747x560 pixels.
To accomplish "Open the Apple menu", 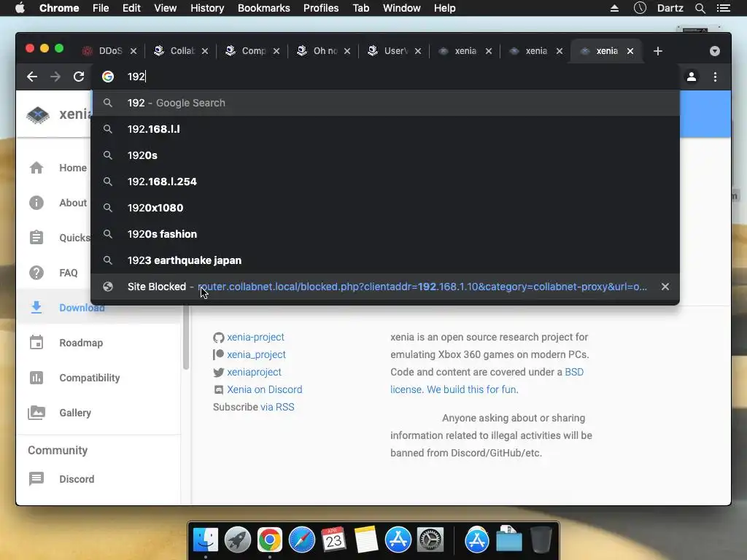I will click(20, 8).
